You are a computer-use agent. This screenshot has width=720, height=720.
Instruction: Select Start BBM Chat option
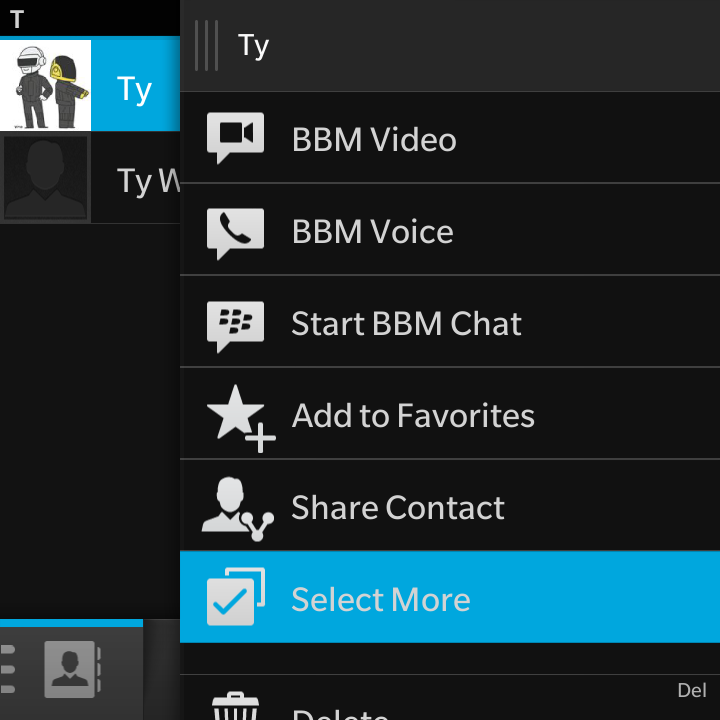tap(450, 321)
